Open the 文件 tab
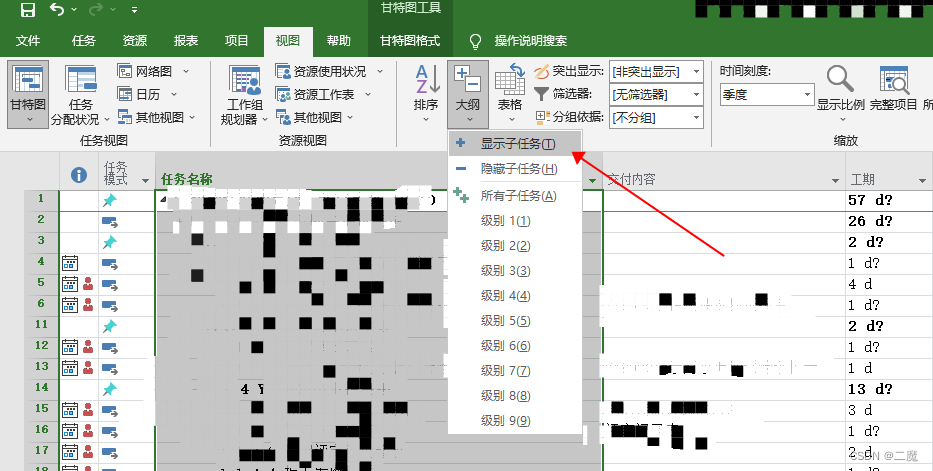Viewport: 933px width, 471px height. pos(28,41)
